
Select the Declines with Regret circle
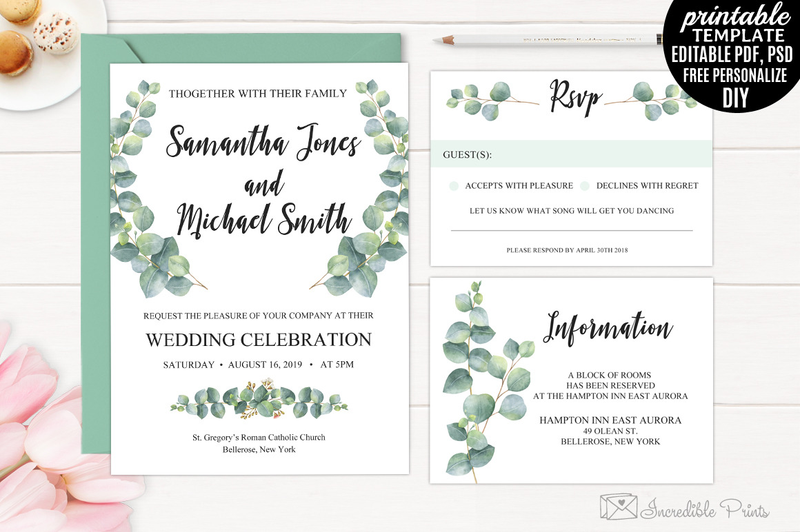585,186
